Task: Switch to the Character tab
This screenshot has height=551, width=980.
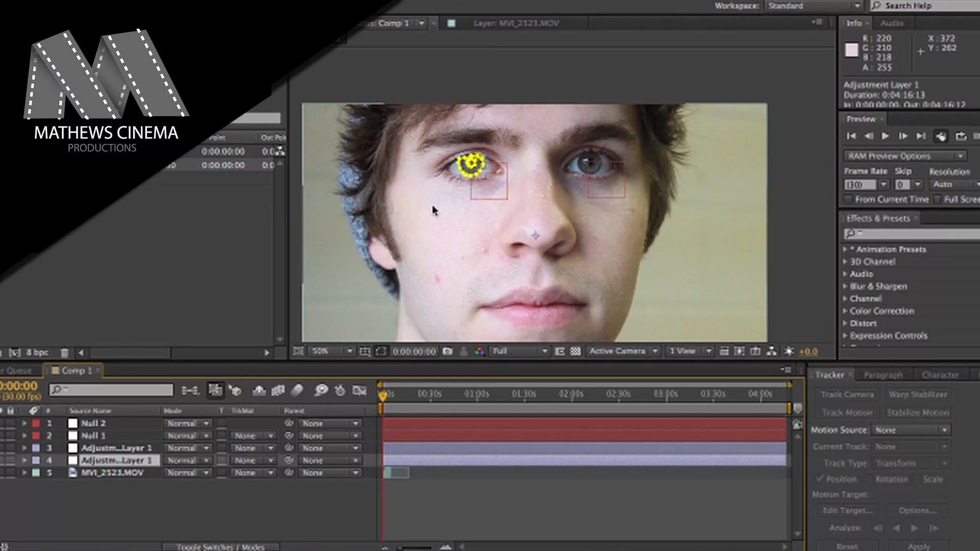Action: point(940,375)
